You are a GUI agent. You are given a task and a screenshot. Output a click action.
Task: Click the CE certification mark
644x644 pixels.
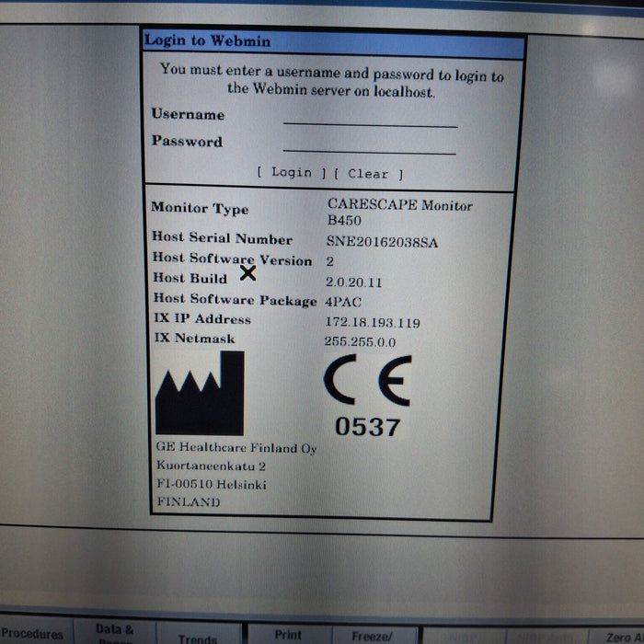pos(367,382)
